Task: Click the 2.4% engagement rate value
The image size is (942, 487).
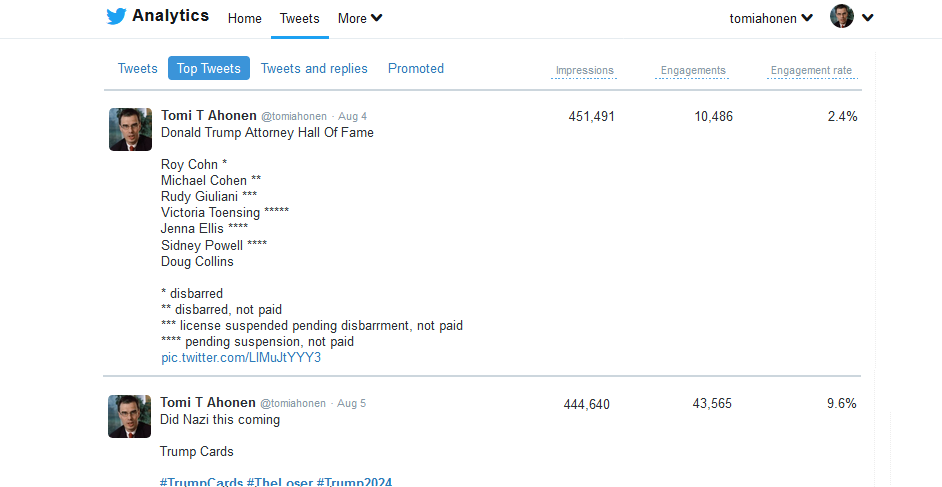Action: coord(842,116)
